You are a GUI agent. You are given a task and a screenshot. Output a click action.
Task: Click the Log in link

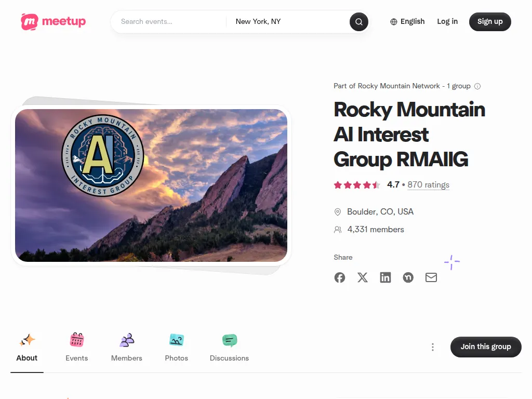(447, 22)
